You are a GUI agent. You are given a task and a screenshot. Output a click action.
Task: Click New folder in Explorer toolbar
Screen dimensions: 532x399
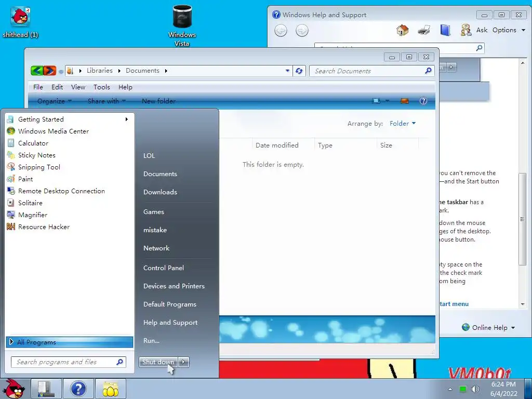click(158, 101)
